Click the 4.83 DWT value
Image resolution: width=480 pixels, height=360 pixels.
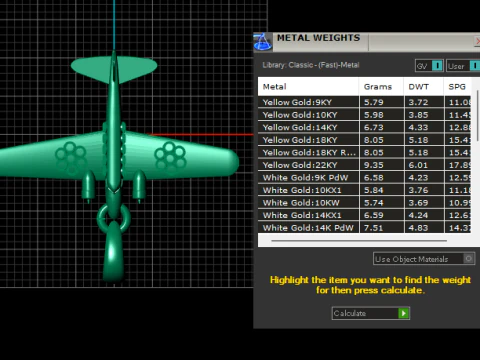tap(418, 228)
